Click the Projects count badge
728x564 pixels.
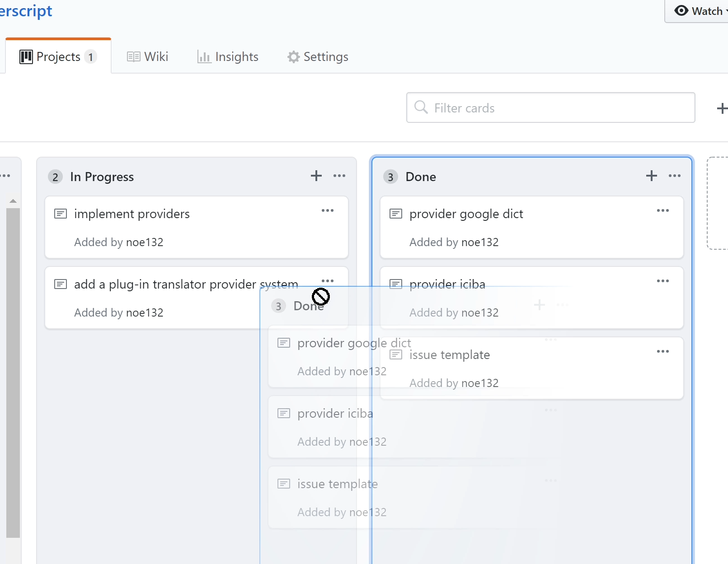point(91,57)
